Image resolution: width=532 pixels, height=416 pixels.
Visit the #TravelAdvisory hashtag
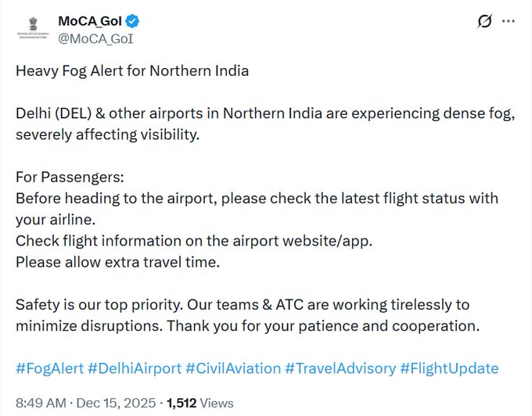(x=339, y=368)
